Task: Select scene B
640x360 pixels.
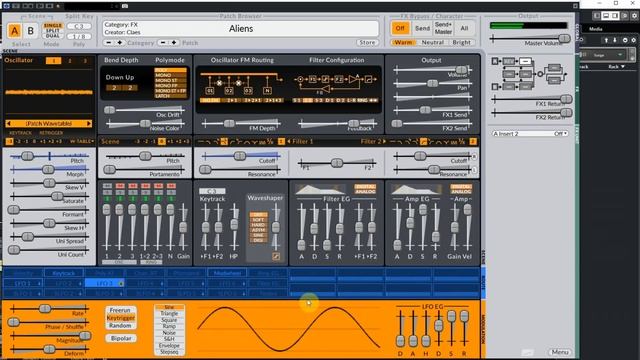Action: pos(31,31)
